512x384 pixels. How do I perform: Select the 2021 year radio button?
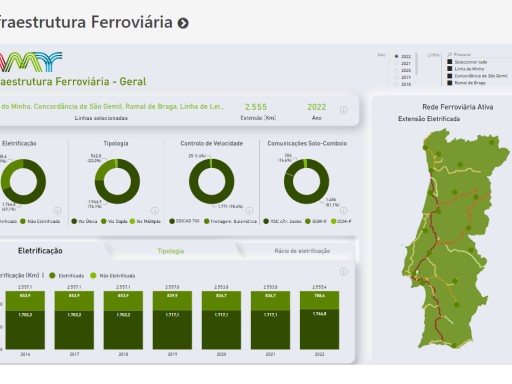(397, 63)
